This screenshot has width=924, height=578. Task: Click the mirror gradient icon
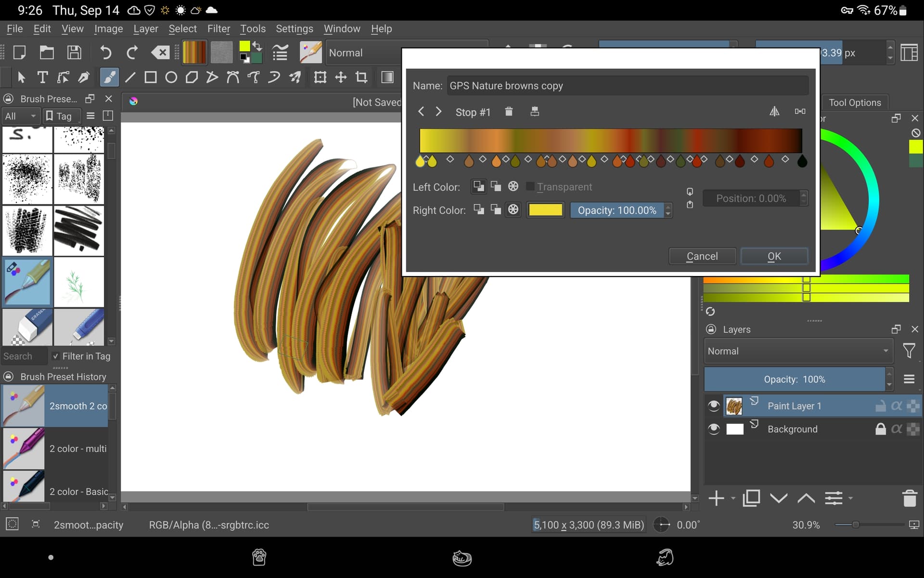pyautogui.click(x=774, y=112)
